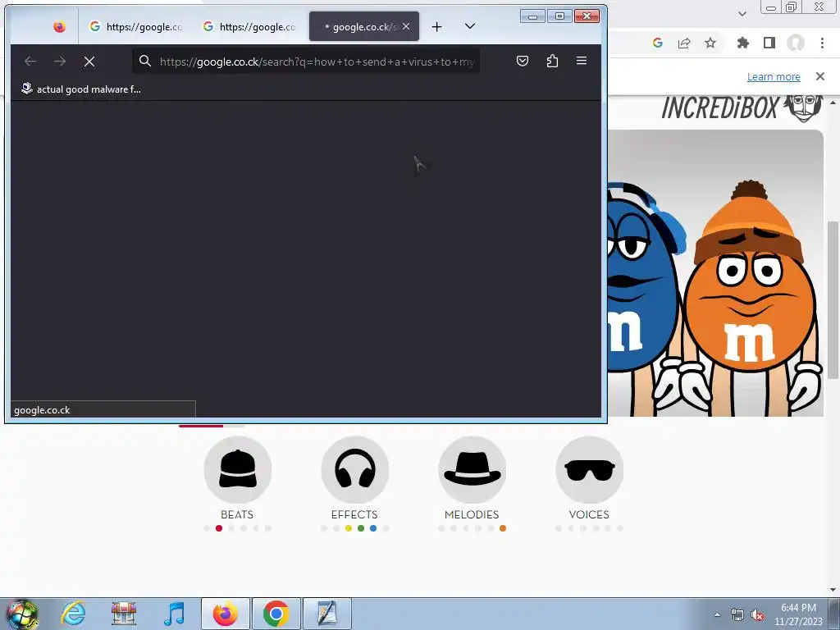The width and height of the screenshot is (840, 630).
Task: Open the Firefox view pinned tab
Action: pos(59,26)
